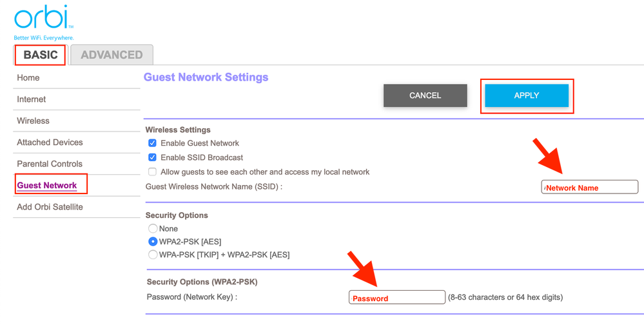Open the ADVANCED tab
Viewport: 644px width, 325px height.
point(112,55)
